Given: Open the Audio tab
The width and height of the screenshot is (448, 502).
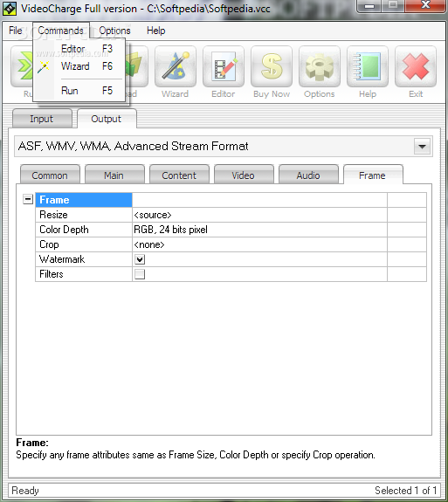Looking at the screenshot, I should [x=308, y=175].
